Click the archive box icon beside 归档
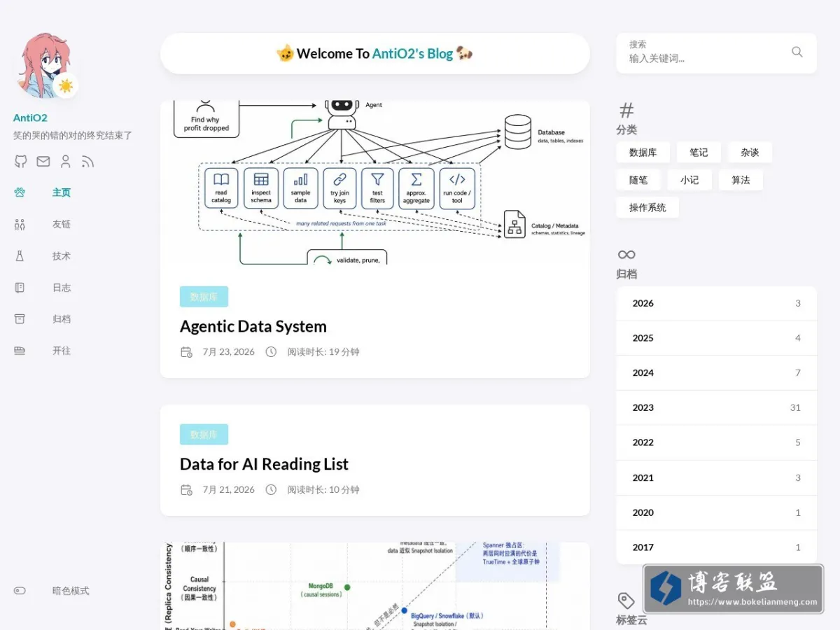 tap(20, 319)
